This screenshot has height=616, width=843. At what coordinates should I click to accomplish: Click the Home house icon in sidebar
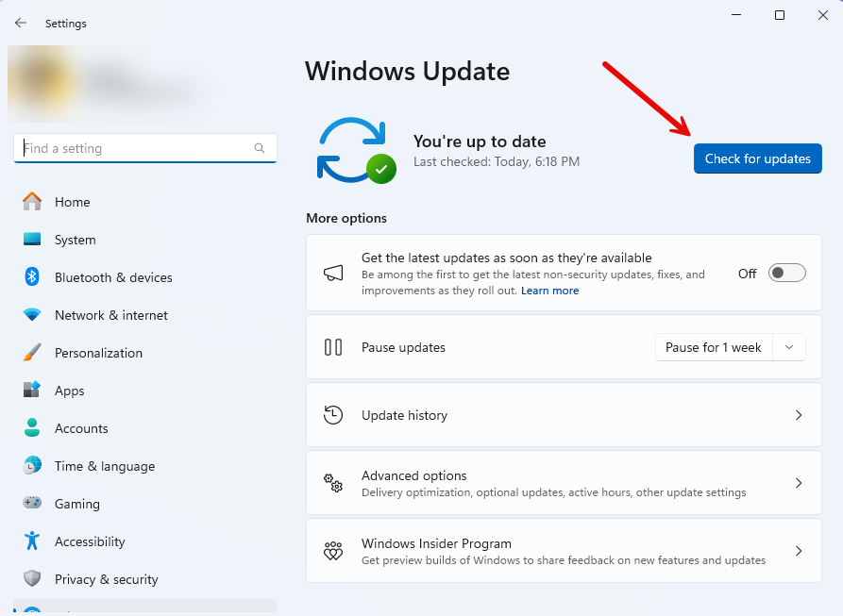[x=32, y=201]
